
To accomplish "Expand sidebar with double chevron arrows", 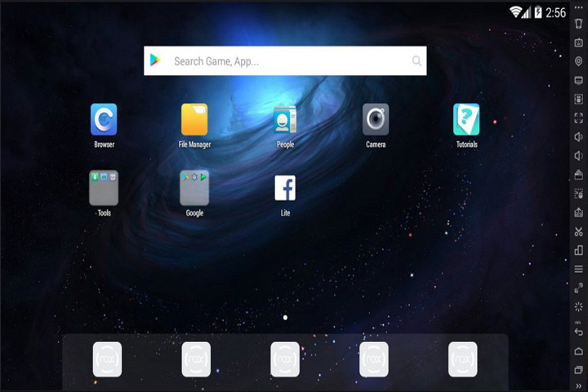I will click(579, 385).
